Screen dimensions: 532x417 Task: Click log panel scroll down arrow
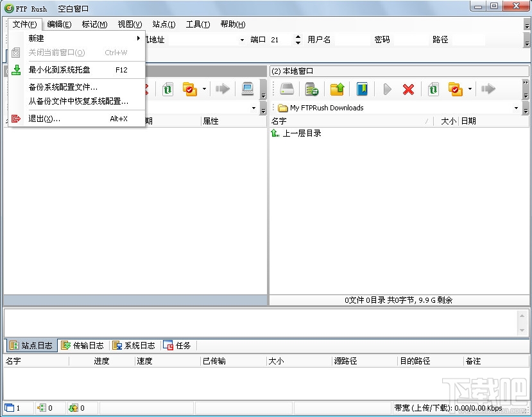coord(522,330)
